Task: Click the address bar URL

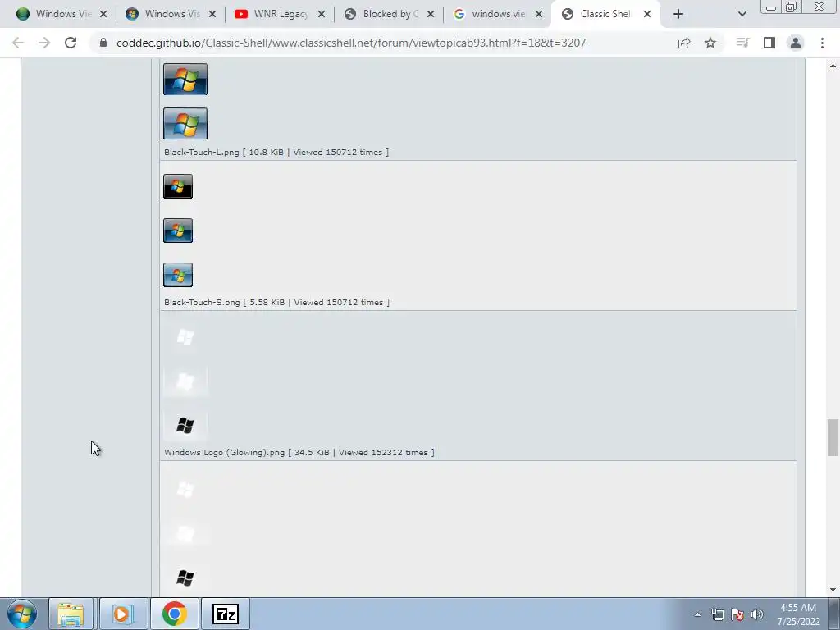Action: 351,43
